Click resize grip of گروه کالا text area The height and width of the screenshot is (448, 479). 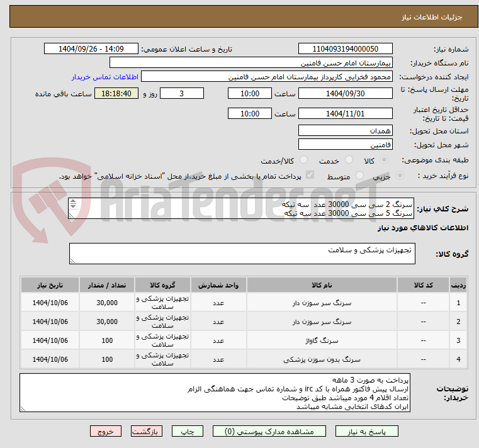[72, 260]
